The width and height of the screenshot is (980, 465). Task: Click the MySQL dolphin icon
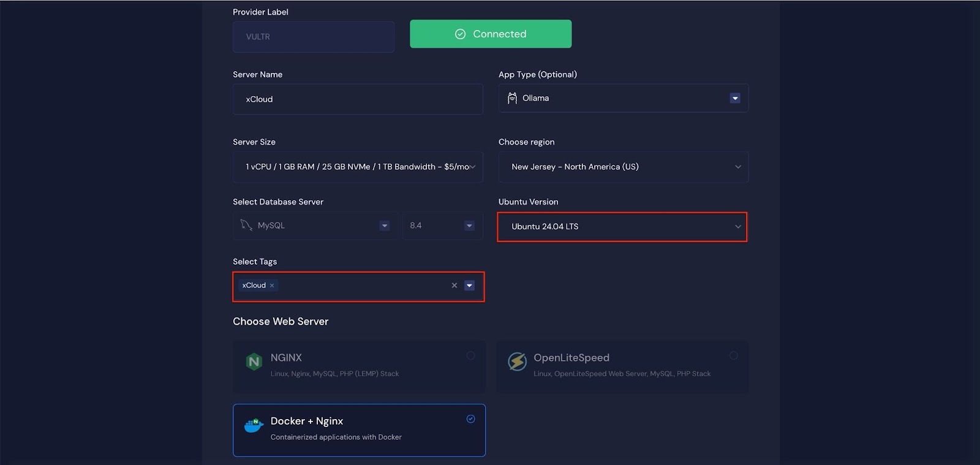click(x=246, y=225)
